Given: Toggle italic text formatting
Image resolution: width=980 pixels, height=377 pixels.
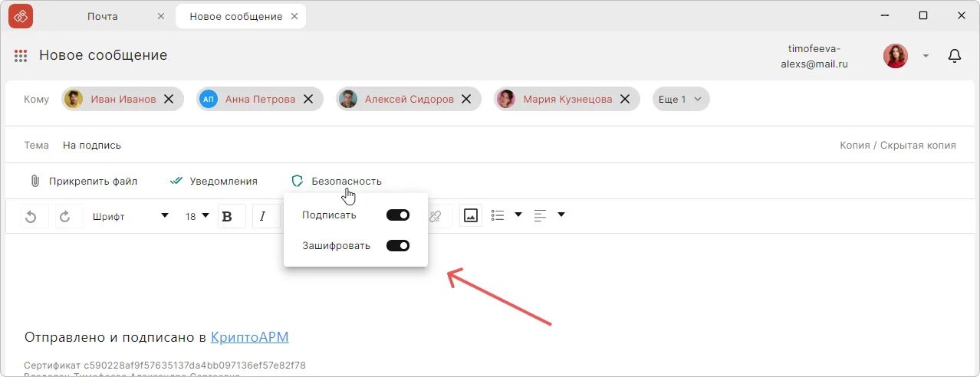Looking at the screenshot, I should 262,217.
